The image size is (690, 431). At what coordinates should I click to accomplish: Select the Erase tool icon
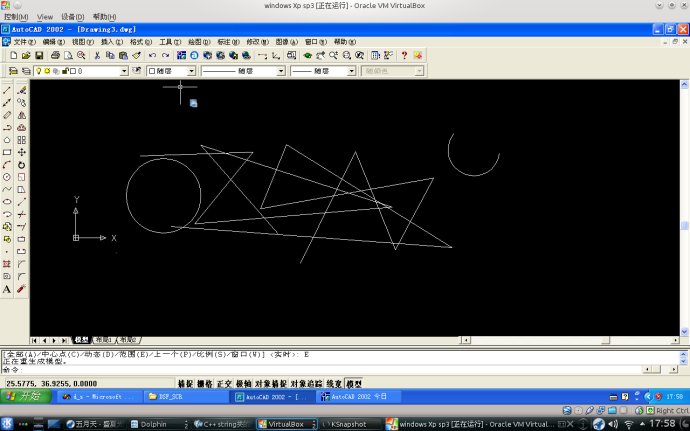click(x=21, y=90)
